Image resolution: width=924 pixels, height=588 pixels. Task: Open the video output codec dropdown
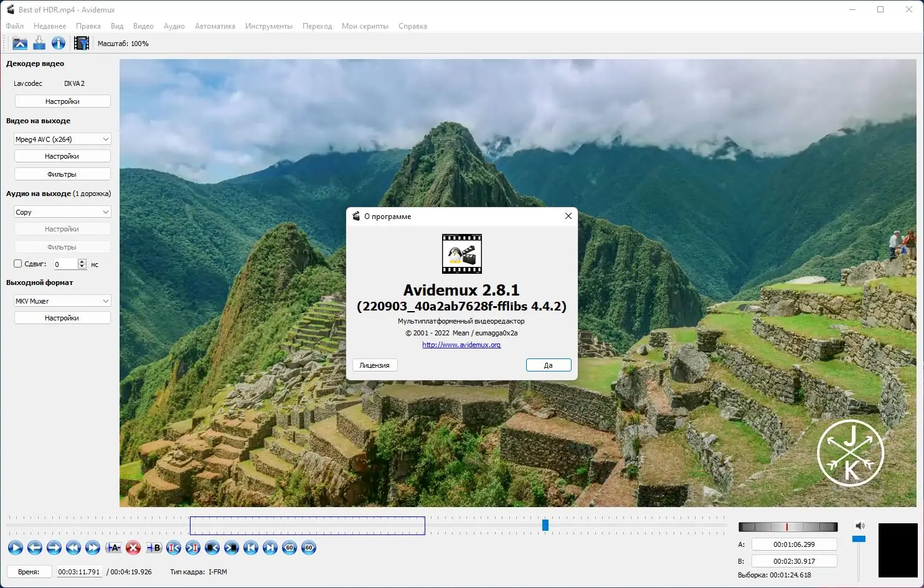(x=62, y=139)
